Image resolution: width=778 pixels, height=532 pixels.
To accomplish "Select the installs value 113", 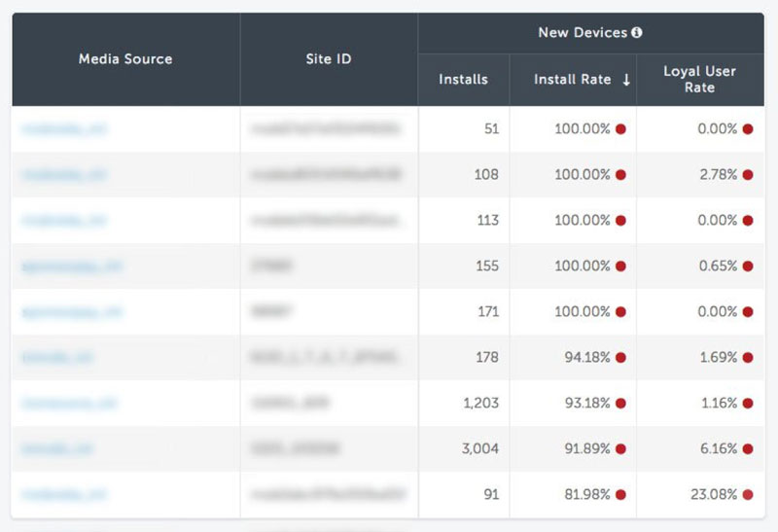I will point(488,221).
